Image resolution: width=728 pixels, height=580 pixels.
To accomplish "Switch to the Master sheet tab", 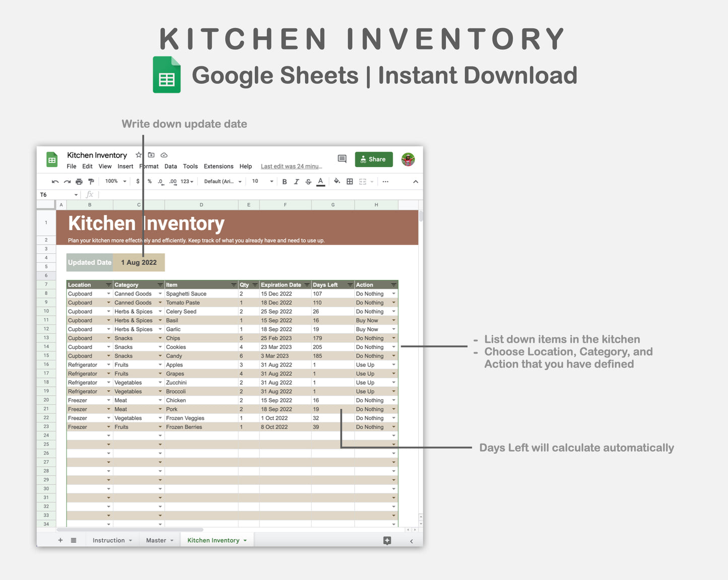I will coord(157,540).
